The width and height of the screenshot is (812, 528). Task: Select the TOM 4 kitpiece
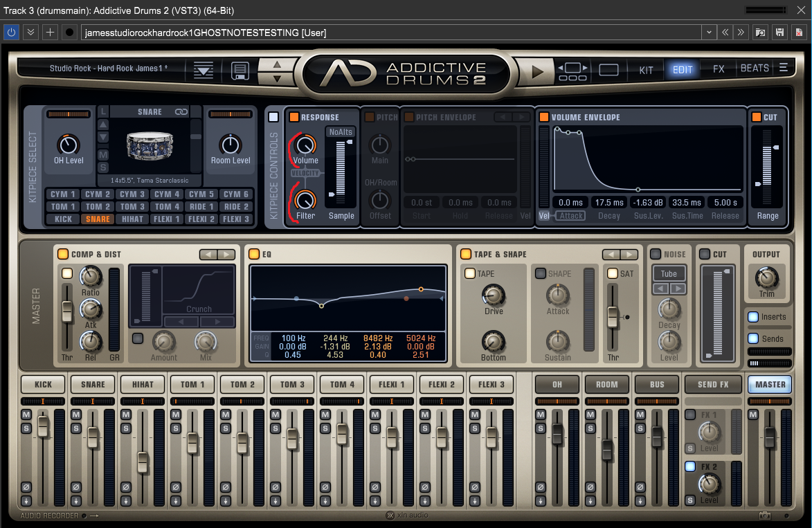click(x=166, y=206)
